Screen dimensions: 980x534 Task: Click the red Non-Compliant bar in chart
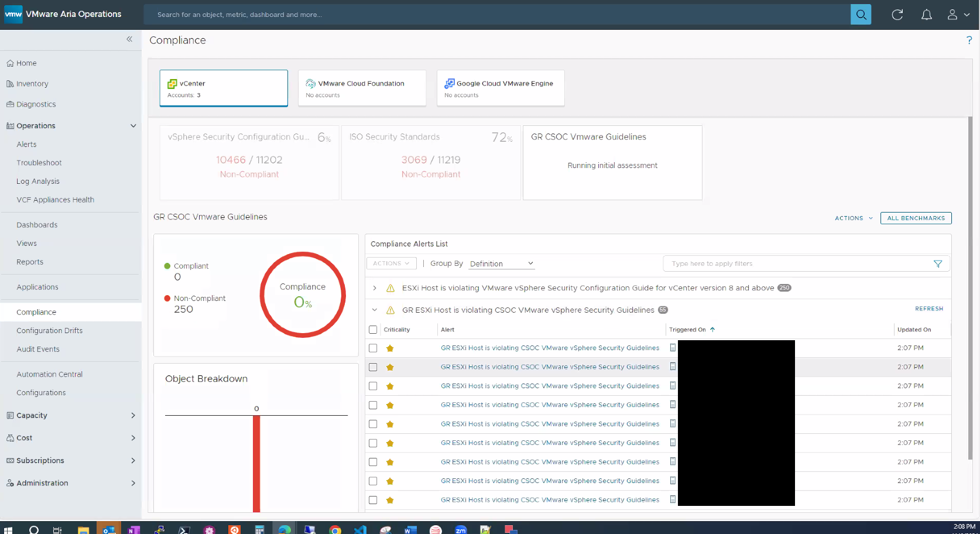pos(256,463)
